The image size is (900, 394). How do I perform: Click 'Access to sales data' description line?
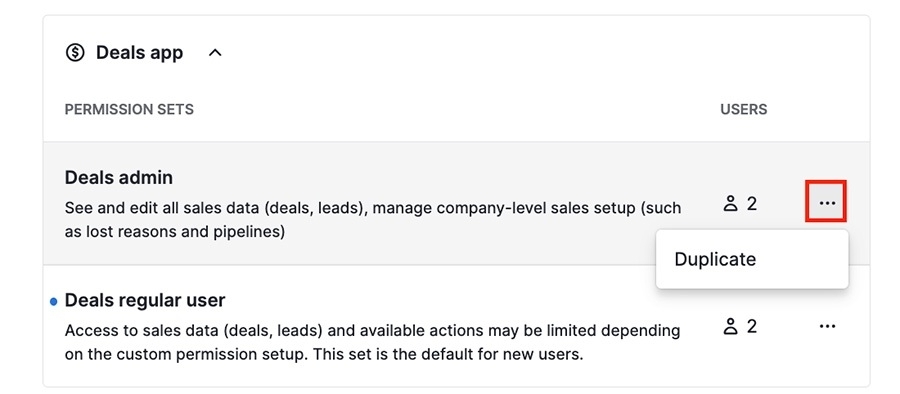[373, 331]
